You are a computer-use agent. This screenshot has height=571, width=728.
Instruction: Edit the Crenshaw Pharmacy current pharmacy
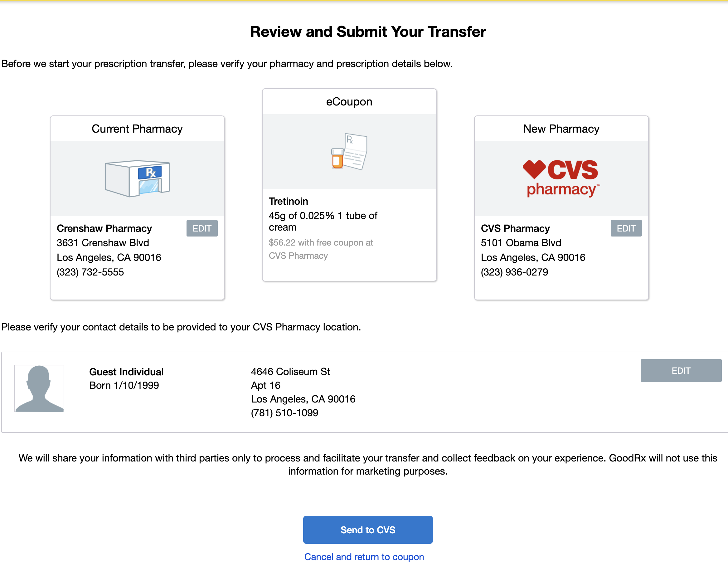202,228
